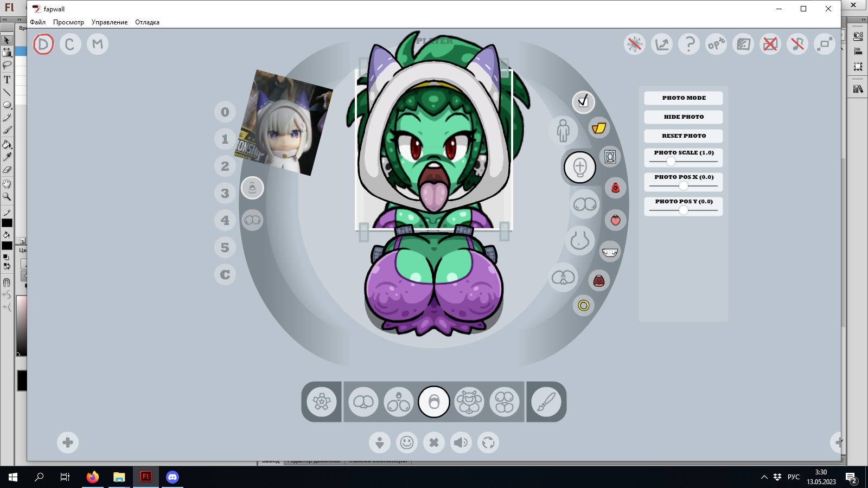Toggle the speaker sound button
The height and width of the screenshot is (488, 868).
coord(461,442)
